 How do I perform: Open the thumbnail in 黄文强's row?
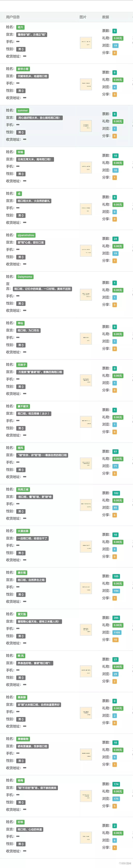[86, 629]
